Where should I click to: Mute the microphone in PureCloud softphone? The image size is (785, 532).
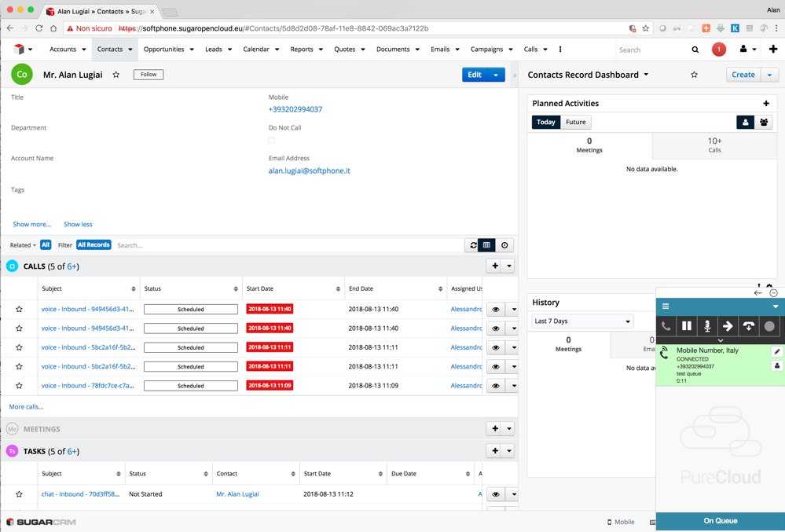[707, 326]
